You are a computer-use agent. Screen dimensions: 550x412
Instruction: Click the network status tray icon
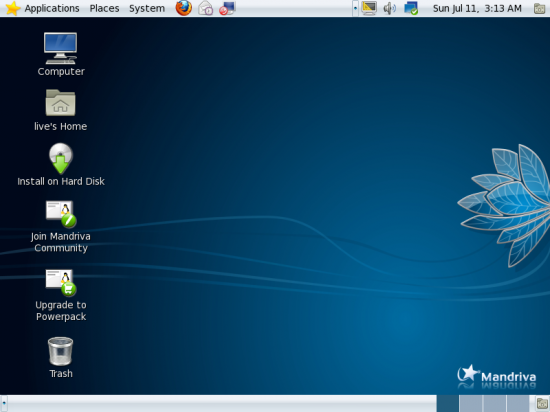click(411, 8)
